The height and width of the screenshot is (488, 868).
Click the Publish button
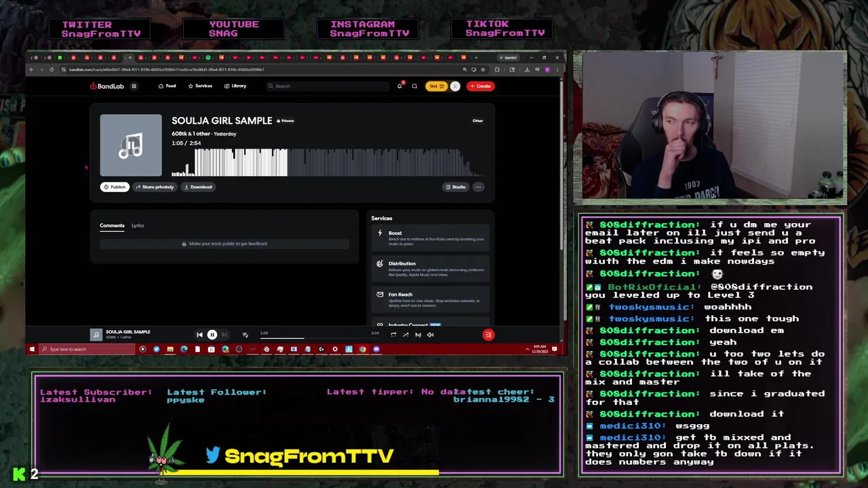(x=115, y=187)
